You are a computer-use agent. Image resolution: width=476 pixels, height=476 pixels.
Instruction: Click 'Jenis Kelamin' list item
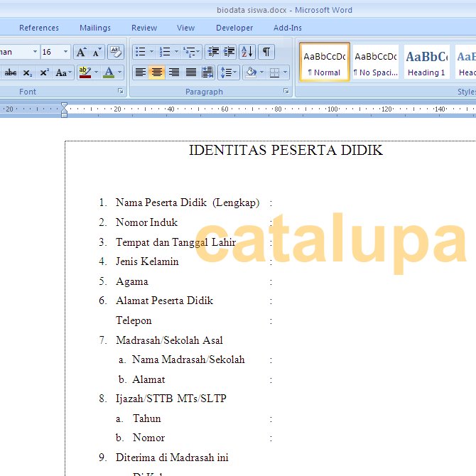click(x=147, y=261)
